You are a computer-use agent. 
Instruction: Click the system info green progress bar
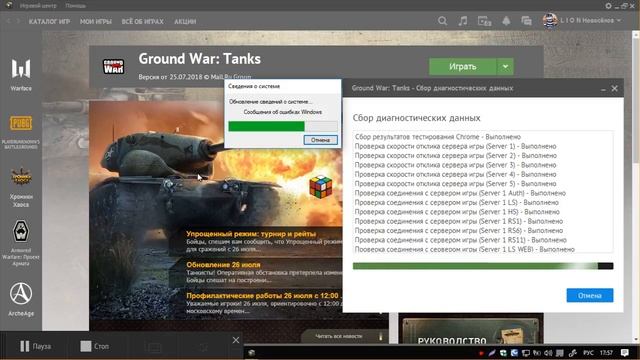283,126
